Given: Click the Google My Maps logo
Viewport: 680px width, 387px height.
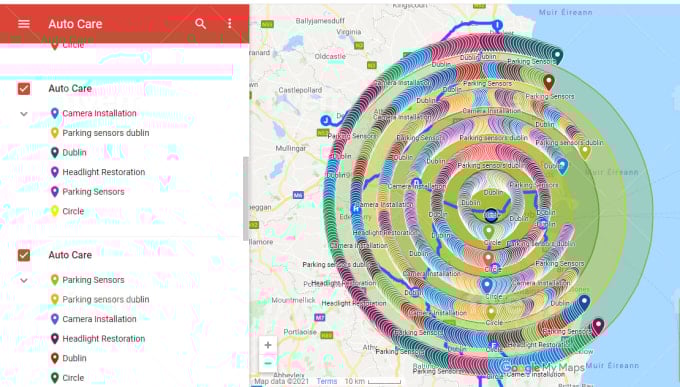Looking at the screenshot, I should (543, 367).
